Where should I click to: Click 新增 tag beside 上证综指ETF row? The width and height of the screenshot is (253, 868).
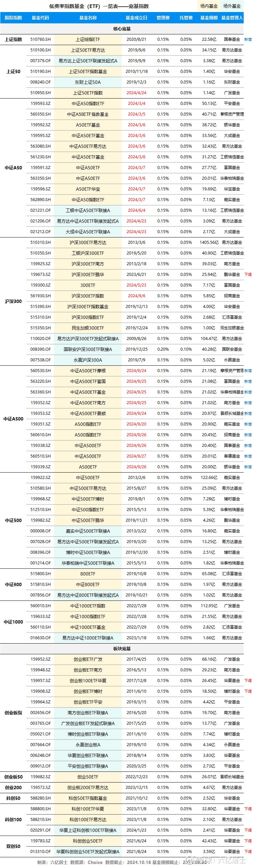click(248, 39)
